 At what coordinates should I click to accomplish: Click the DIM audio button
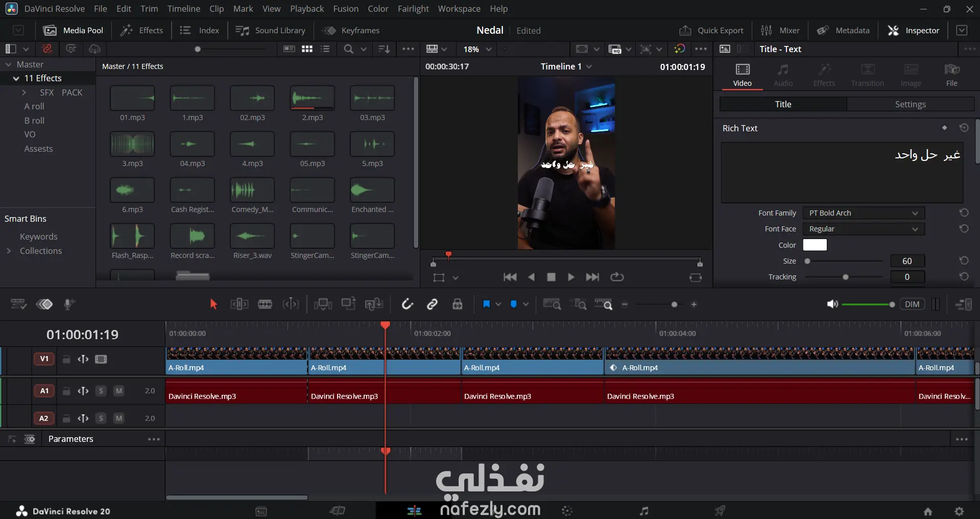[912, 304]
